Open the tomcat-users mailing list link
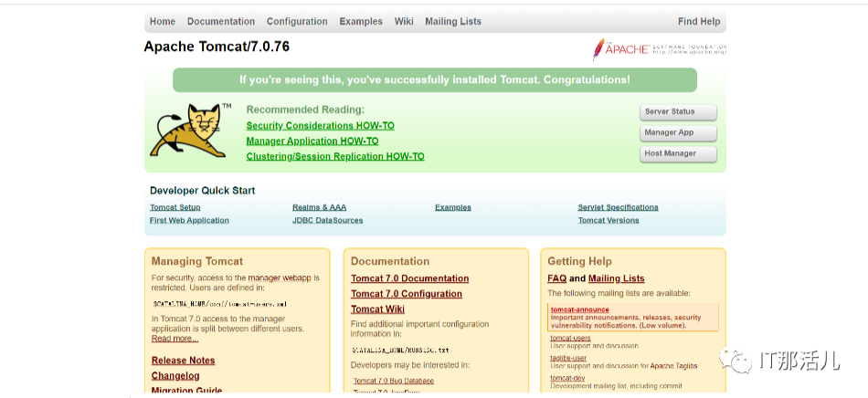 click(x=570, y=338)
